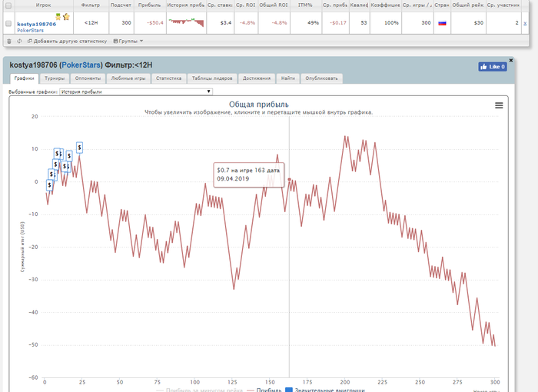This screenshot has height=392, width=538.
Task: Click the small x link ending the player row
Action: tap(525, 23)
